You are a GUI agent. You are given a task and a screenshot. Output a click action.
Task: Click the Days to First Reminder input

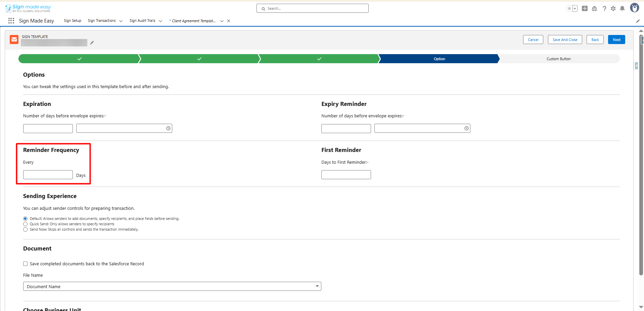[346, 175]
